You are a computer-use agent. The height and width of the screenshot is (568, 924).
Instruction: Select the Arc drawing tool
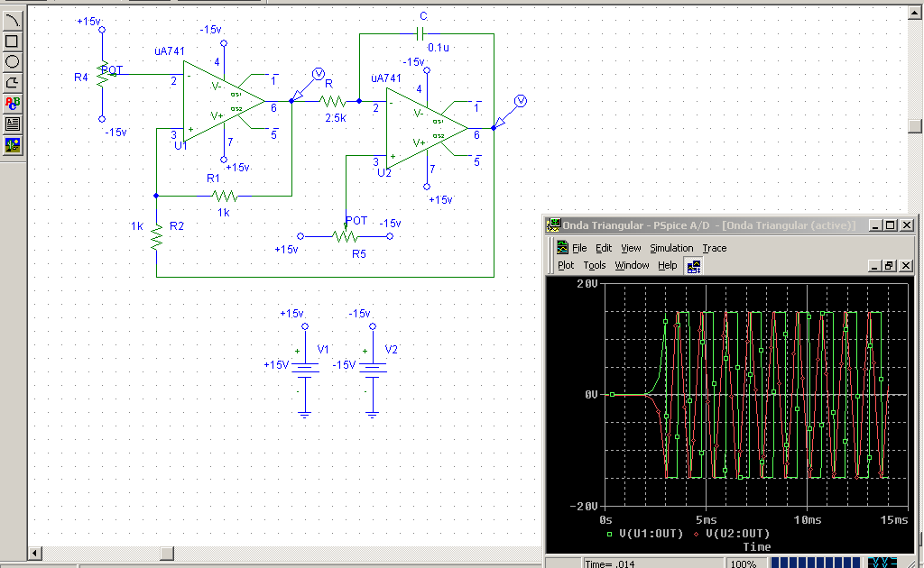[11, 20]
